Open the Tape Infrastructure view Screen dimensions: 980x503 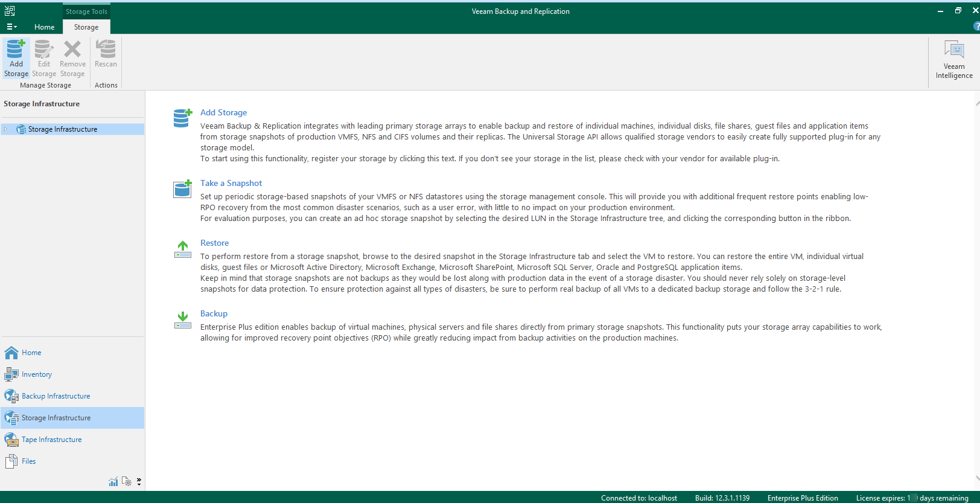pyautogui.click(x=72, y=440)
